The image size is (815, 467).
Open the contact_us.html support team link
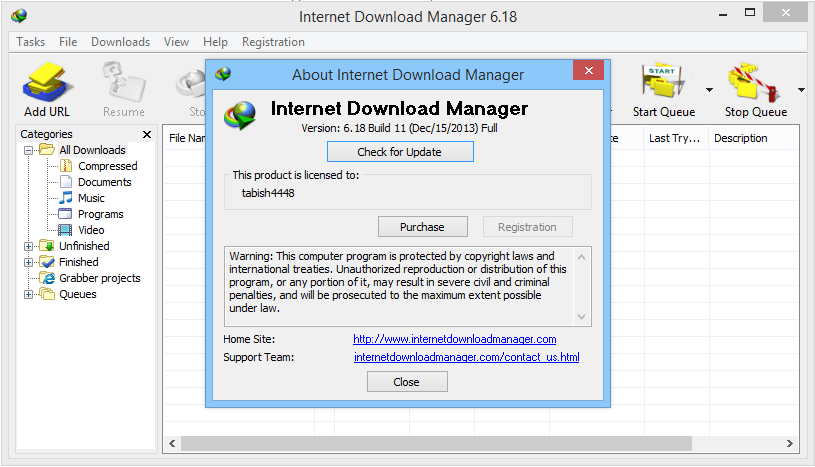[x=467, y=357]
